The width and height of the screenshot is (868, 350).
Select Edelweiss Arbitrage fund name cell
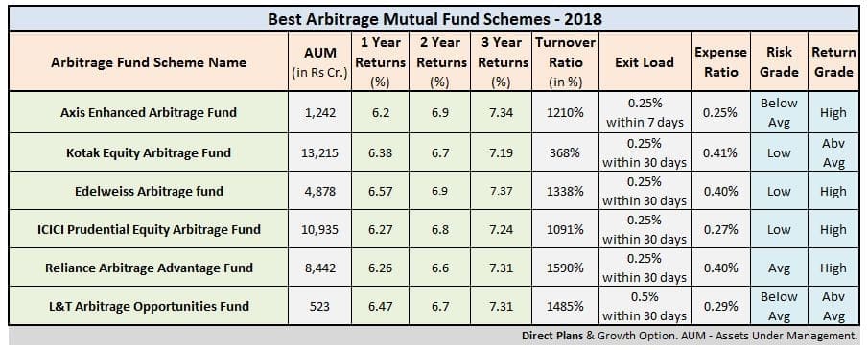pyautogui.click(x=149, y=191)
